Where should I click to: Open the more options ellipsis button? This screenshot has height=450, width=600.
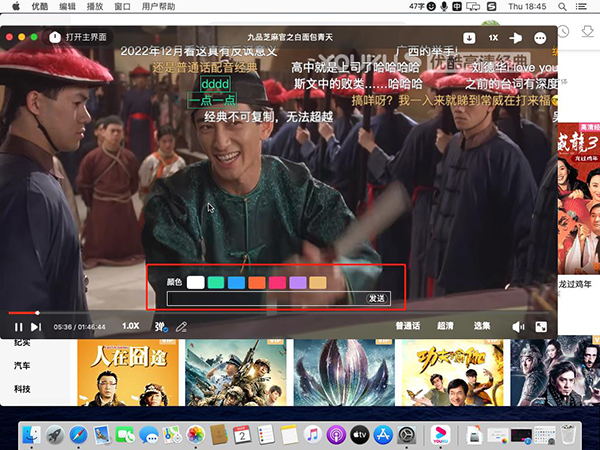point(540,37)
